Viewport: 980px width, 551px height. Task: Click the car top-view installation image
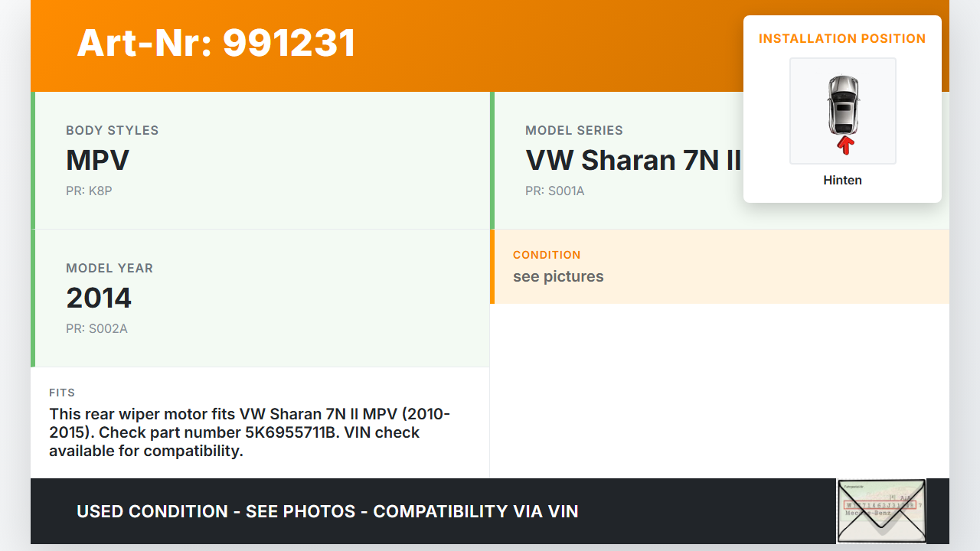click(x=843, y=111)
